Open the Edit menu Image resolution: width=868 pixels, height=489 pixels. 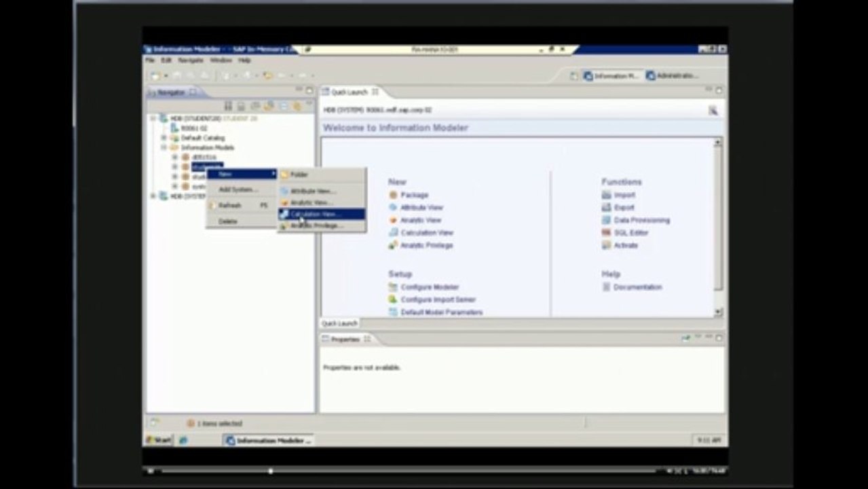166,60
